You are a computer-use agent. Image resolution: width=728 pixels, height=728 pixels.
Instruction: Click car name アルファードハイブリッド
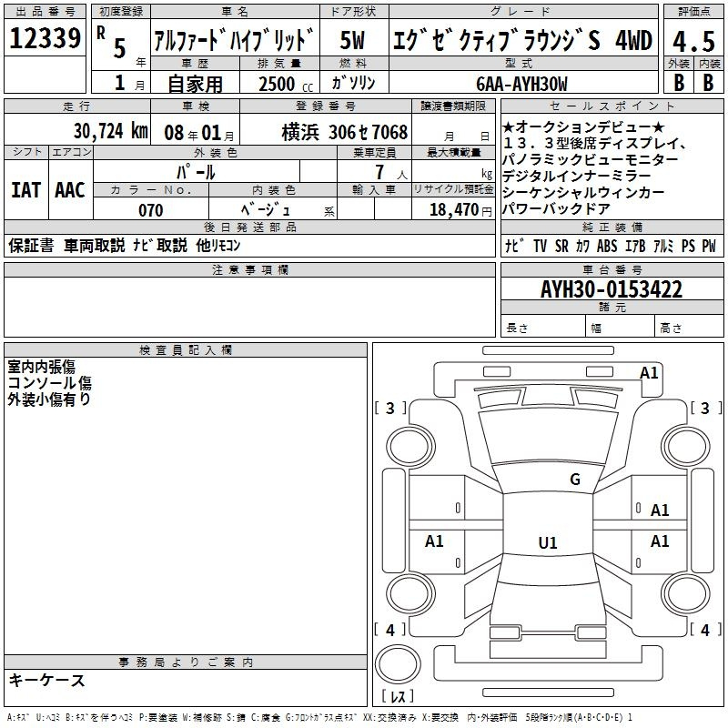click(234, 40)
